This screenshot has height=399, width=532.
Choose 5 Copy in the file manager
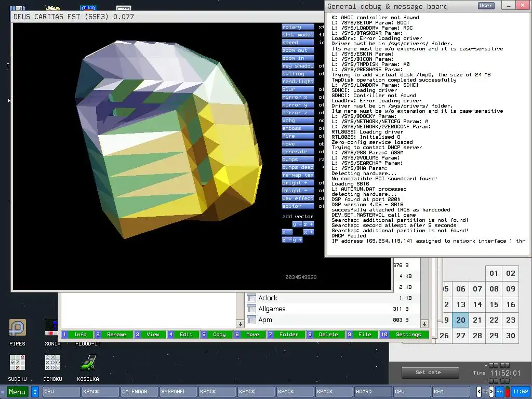click(x=217, y=335)
